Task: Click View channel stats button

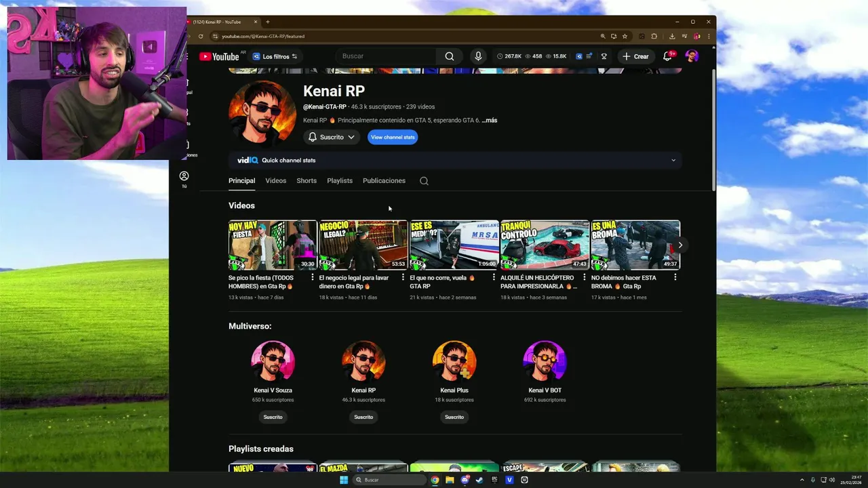Action: pyautogui.click(x=393, y=137)
